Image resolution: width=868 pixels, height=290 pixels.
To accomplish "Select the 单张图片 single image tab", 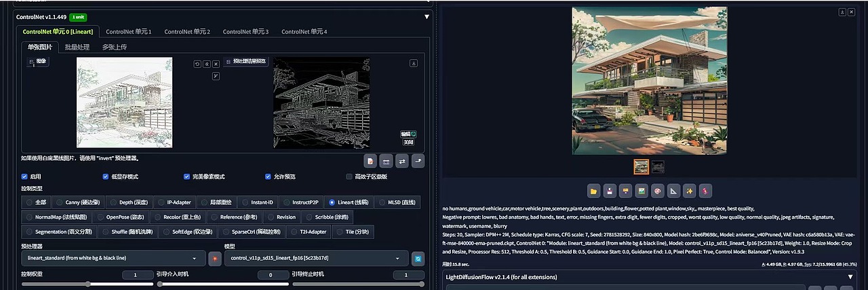I will [39, 48].
